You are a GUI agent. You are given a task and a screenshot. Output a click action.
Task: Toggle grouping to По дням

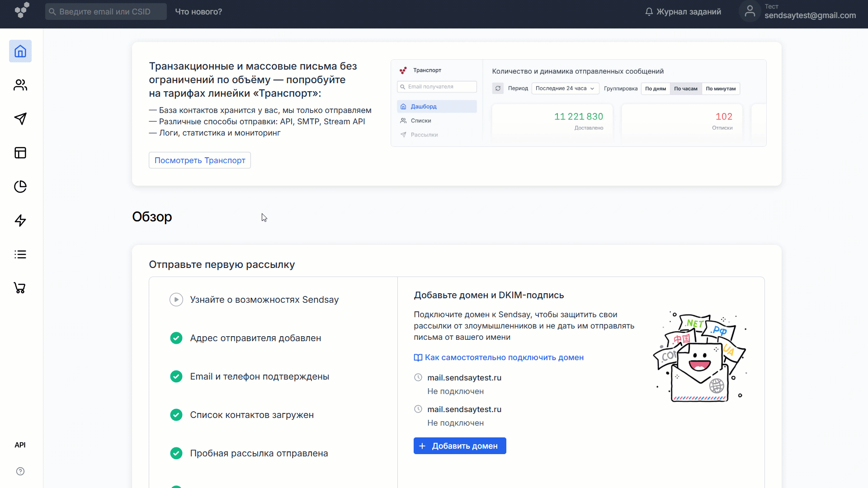[x=656, y=89]
